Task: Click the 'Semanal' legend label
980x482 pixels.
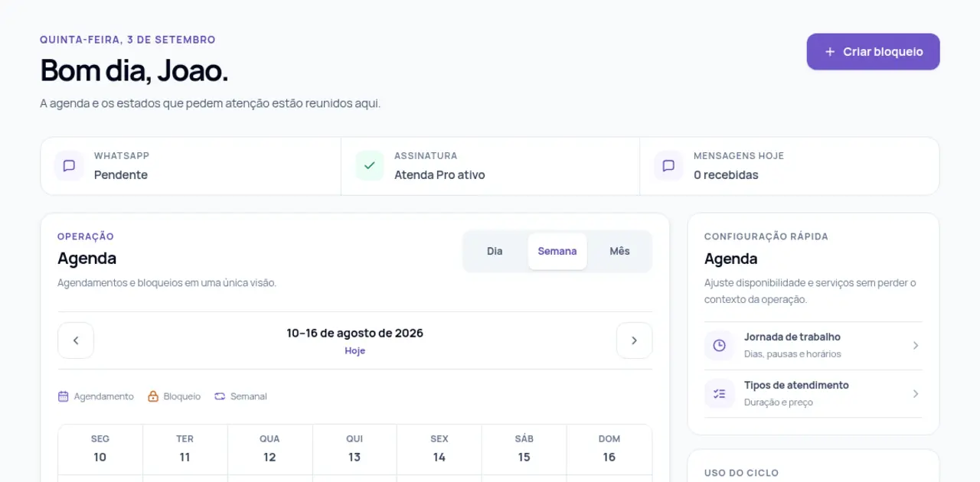Action: coord(249,396)
